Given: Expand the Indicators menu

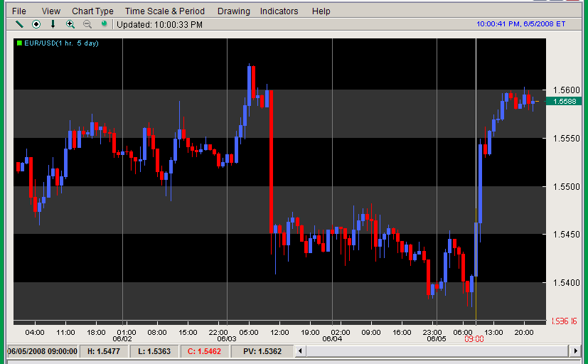Looking at the screenshot, I should 279,11.
